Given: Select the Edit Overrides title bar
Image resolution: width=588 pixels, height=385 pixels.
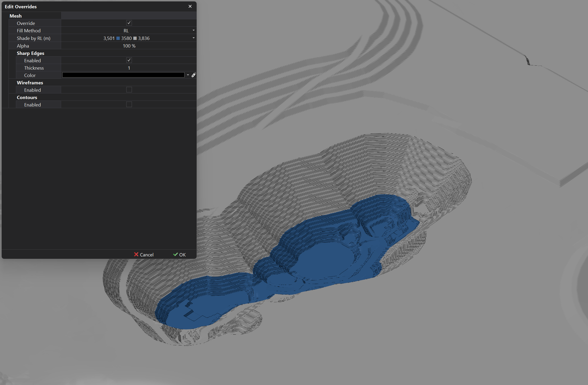Looking at the screenshot, I should 21,7.
